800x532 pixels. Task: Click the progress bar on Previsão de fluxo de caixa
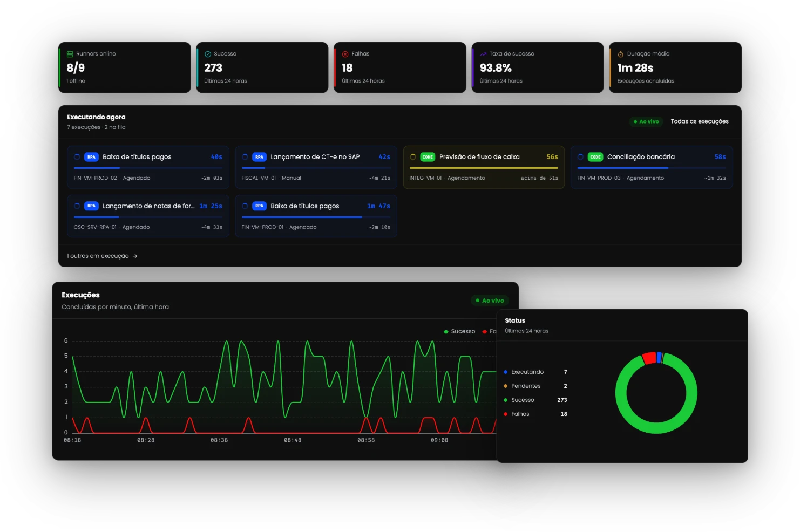coord(484,168)
